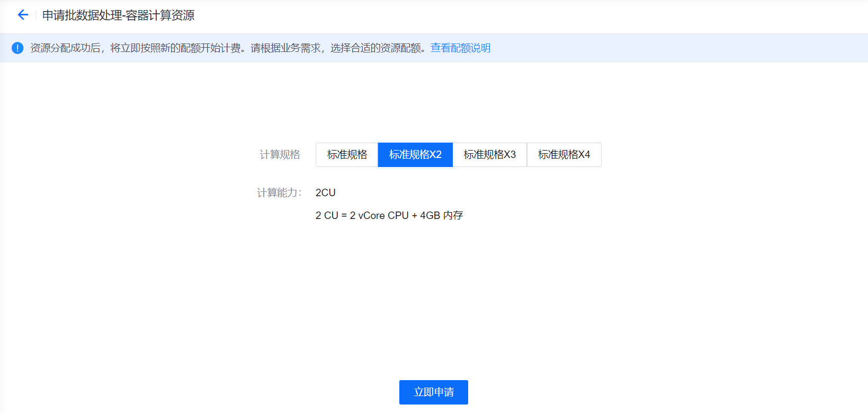Choose 标准规格X3 compute option
868x413 pixels.
[490, 155]
